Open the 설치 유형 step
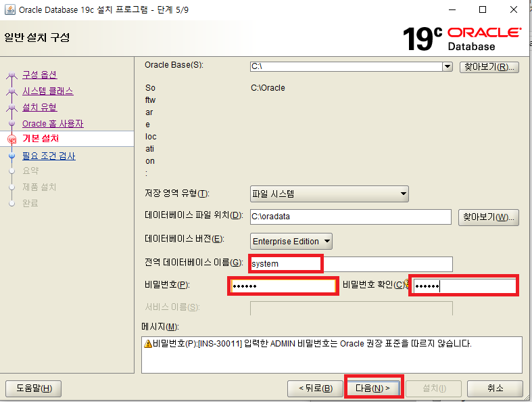The width and height of the screenshot is (532, 402). (40, 108)
